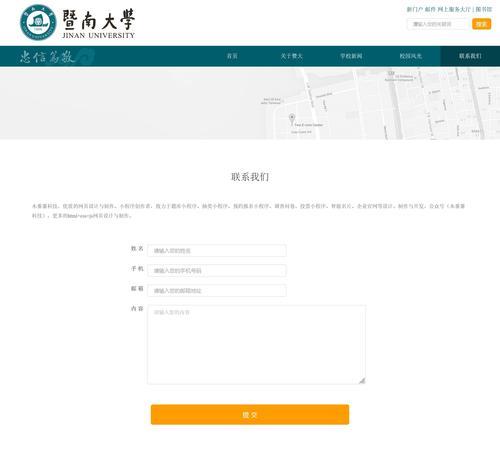
Task: Click the 新门户 link at top
Action: pos(415,9)
